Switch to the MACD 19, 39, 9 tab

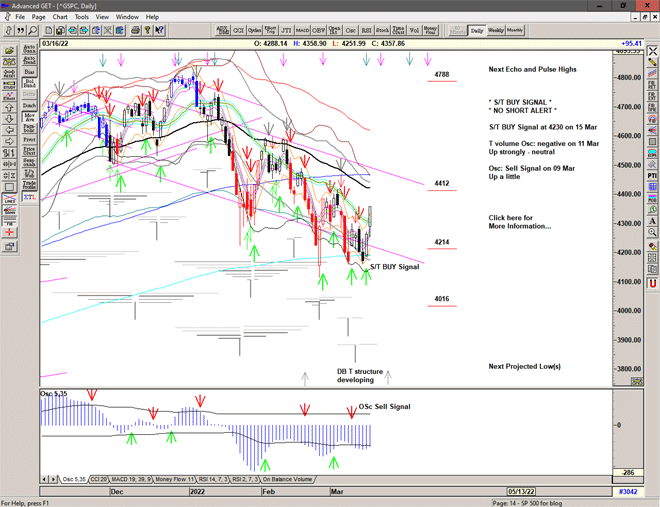click(x=134, y=480)
